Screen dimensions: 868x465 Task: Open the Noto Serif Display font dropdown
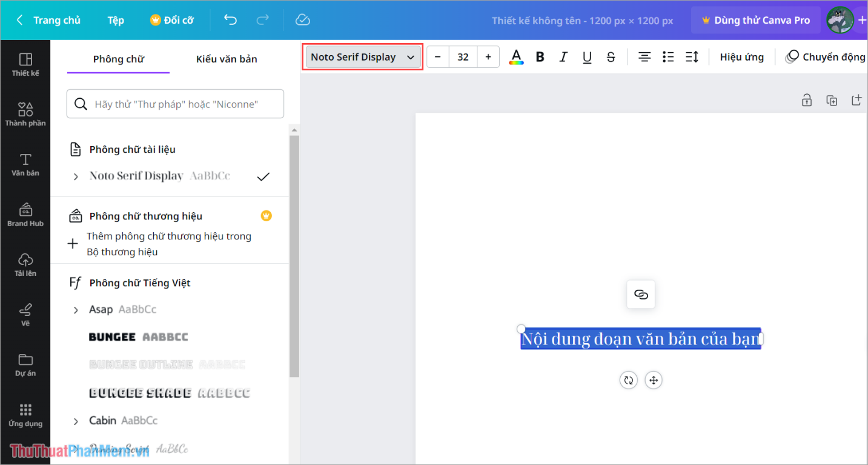[362, 57]
